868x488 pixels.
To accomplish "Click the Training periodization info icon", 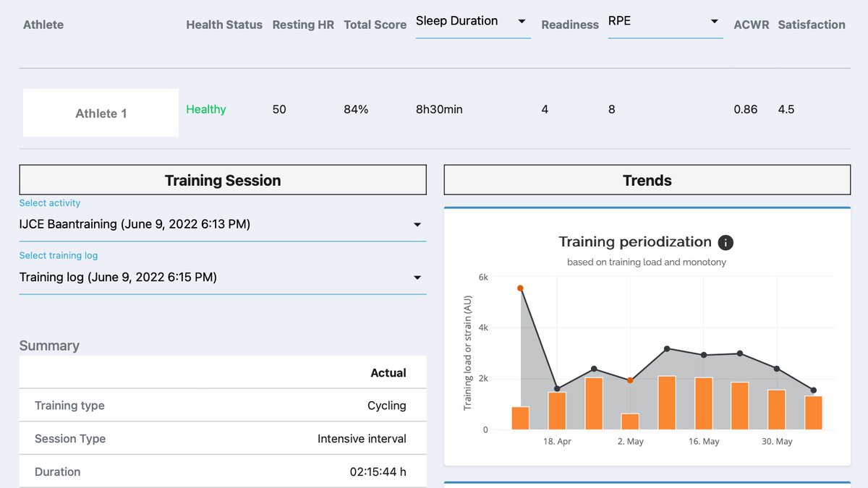I will [x=726, y=243].
